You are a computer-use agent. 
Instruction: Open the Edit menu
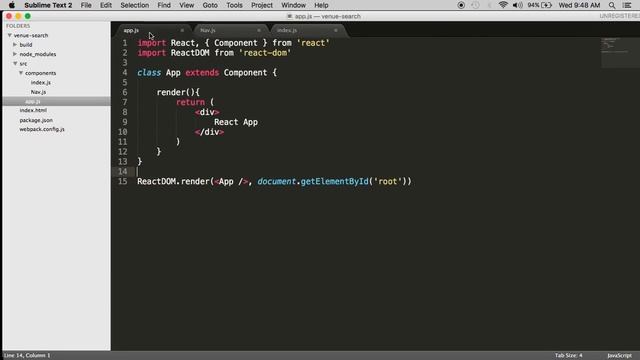[106, 5]
